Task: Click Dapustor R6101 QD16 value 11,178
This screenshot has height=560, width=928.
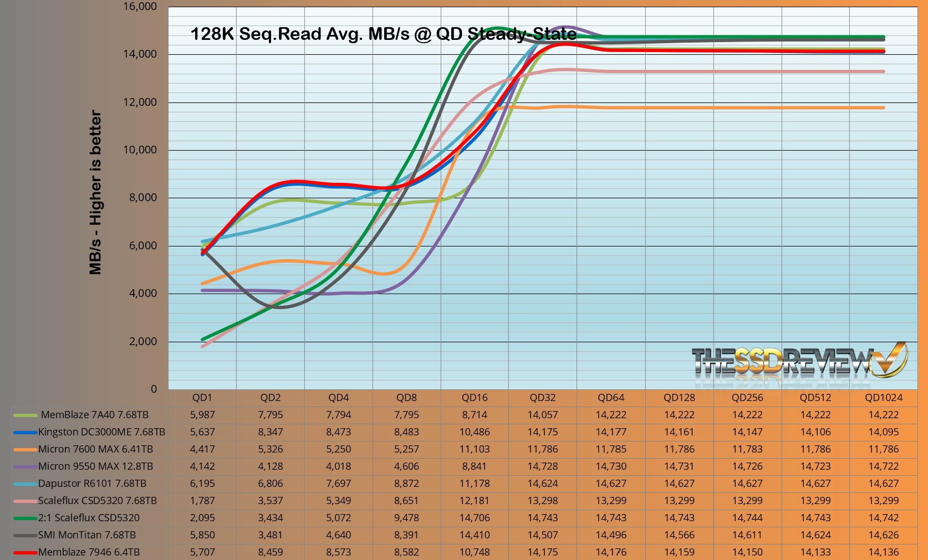Action: click(475, 484)
